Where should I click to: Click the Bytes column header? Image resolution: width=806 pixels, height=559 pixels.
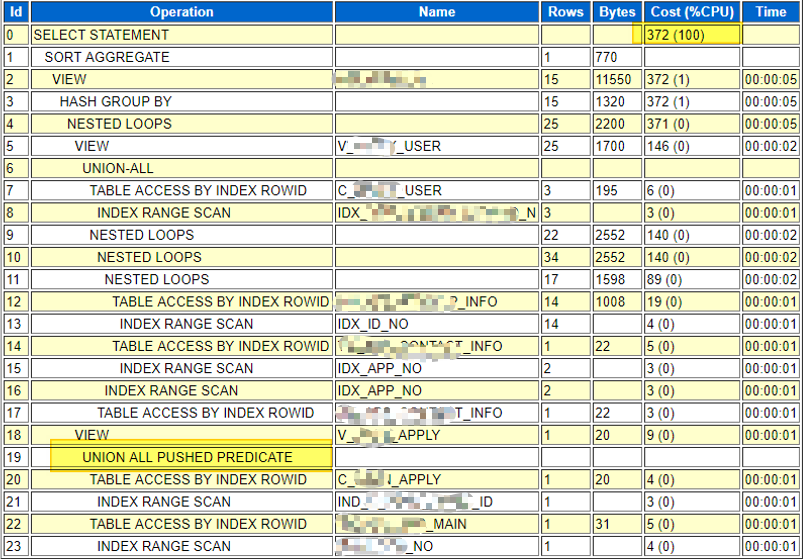coord(617,12)
